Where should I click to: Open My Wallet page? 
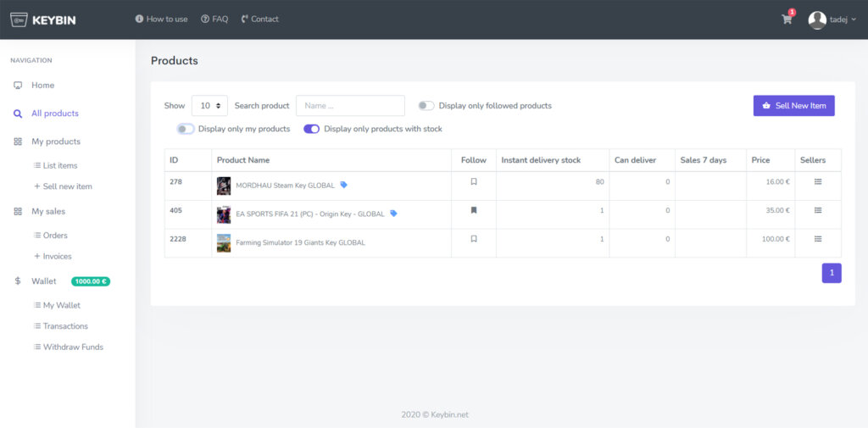(x=58, y=305)
